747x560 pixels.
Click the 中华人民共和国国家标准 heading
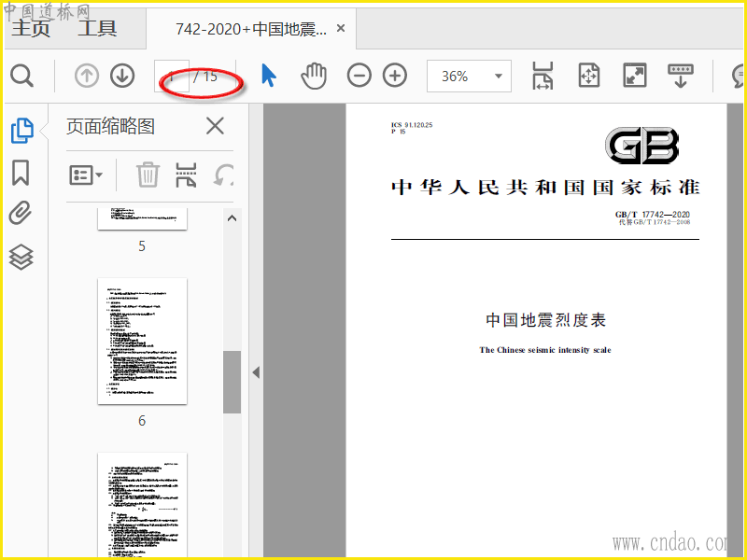pyautogui.click(x=545, y=188)
